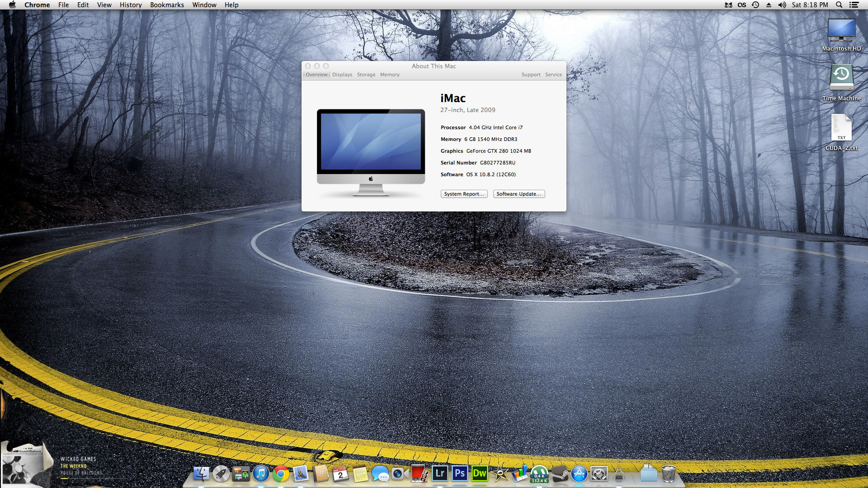Click the 4.04 GHz Intel Core i7 text
This screenshot has height=488, width=868.
[x=495, y=127]
